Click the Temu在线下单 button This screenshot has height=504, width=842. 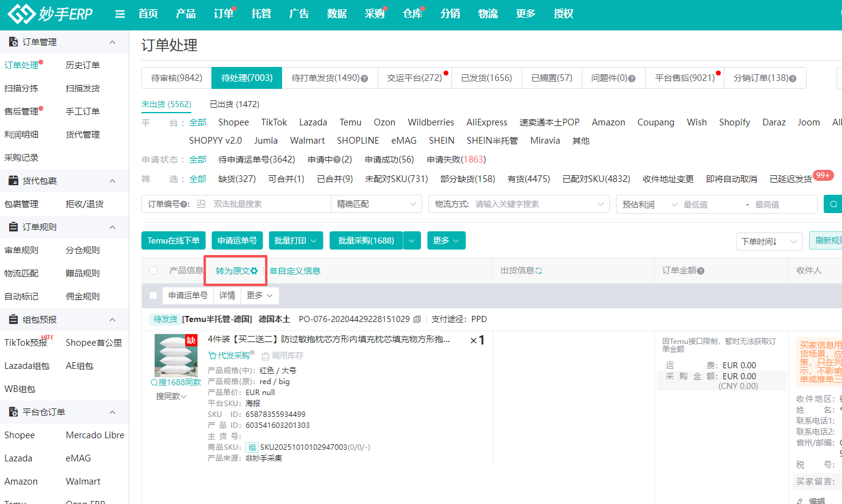coord(174,240)
